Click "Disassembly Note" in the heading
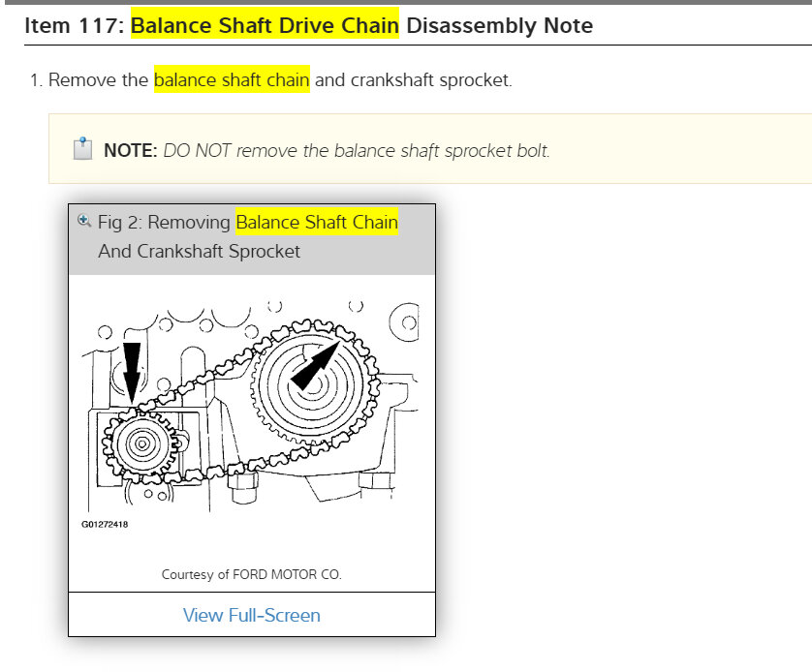Screen dimensions: 812x672 [x=499, y=25]
